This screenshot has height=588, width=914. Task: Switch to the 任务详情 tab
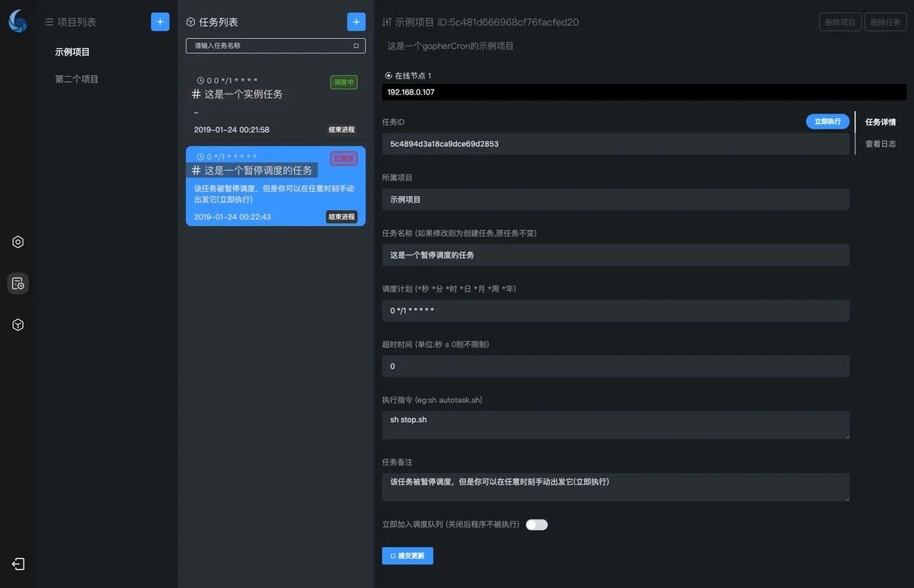pyautogui.click(x=880, y=122)
